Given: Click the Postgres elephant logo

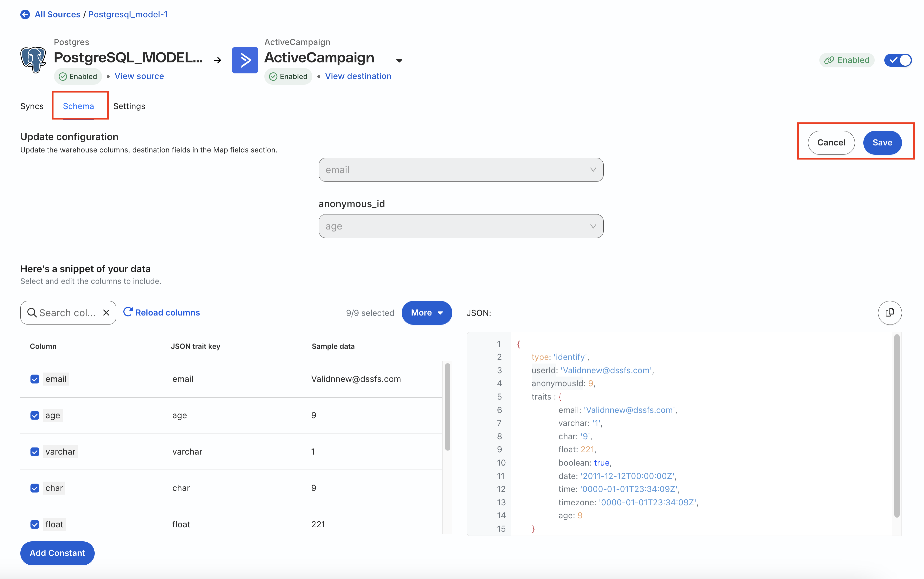Looking at the screenshot, I should point(33,60).
